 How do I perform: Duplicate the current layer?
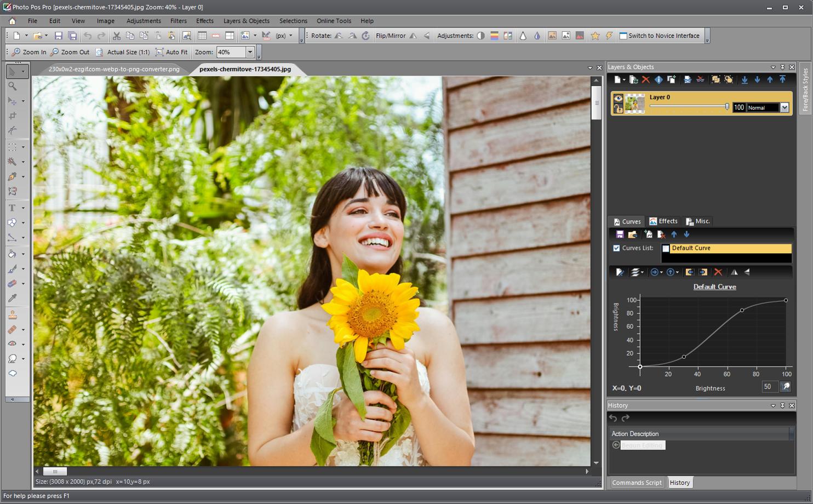pyautogui.click(x=633, y=79)
